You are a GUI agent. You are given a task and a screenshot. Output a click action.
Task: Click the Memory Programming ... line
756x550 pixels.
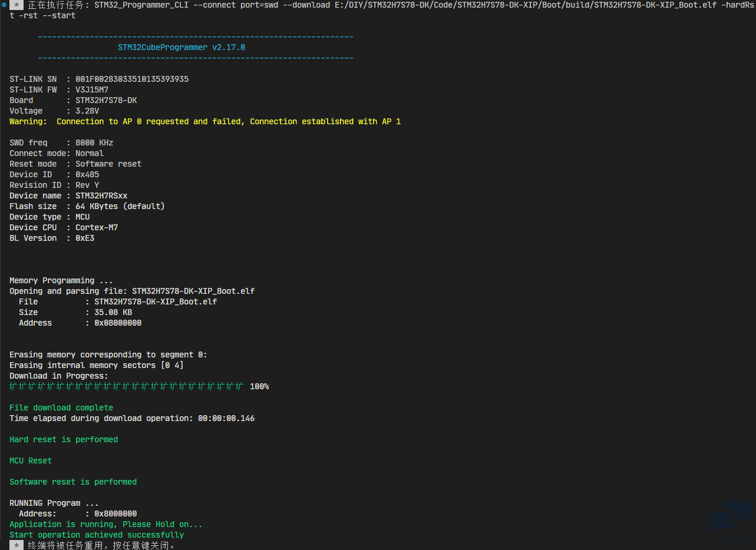tap(61, 280)
